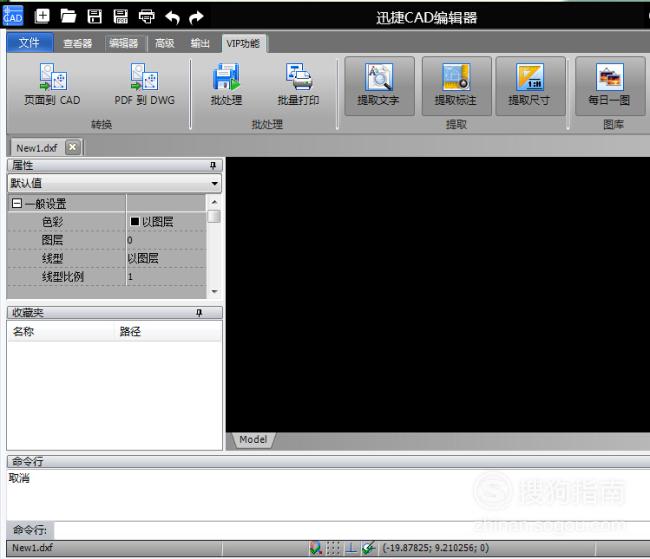The height and width of the screenshot is (559, 650).
Task: Select the 色彩 property row label
Action: (53, 222)
